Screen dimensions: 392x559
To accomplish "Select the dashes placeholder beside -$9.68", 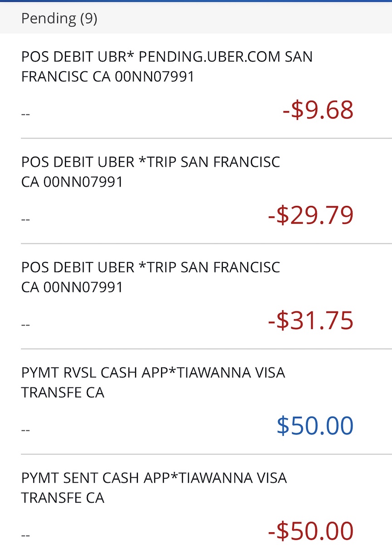I will pos(25,114).
